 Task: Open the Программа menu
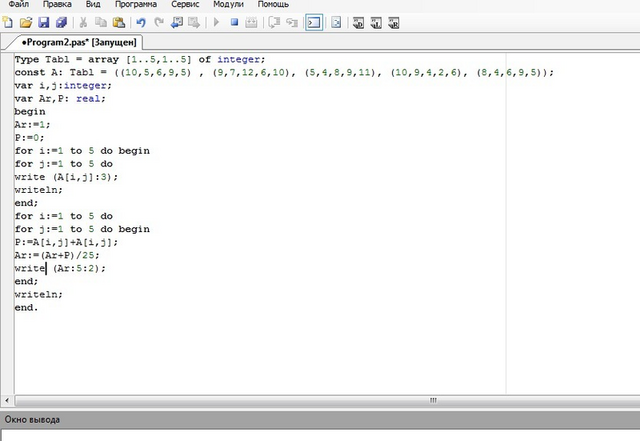coord(136,4)
